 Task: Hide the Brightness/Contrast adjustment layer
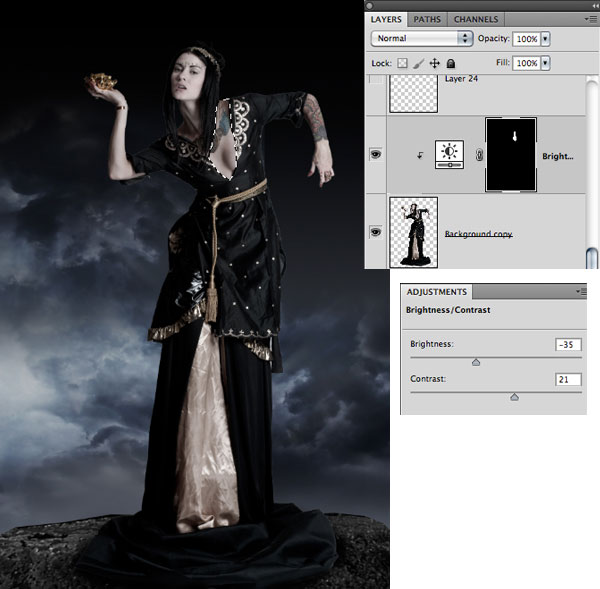(x=376, y=155)
